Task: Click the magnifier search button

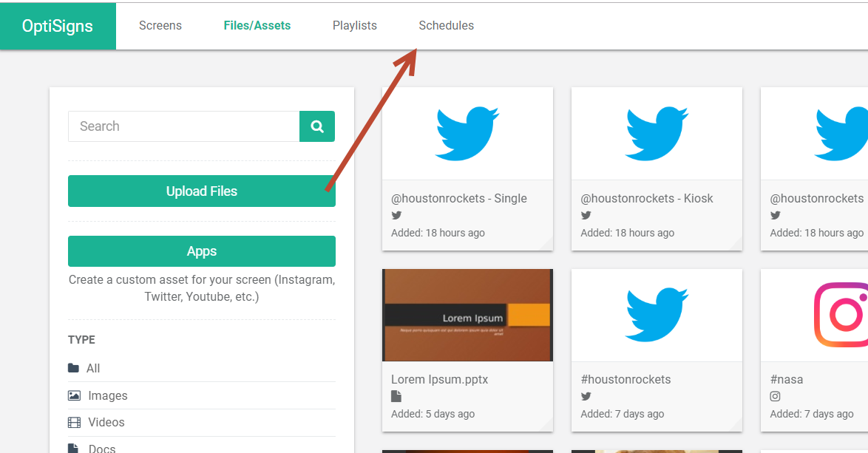Action: 317,126
